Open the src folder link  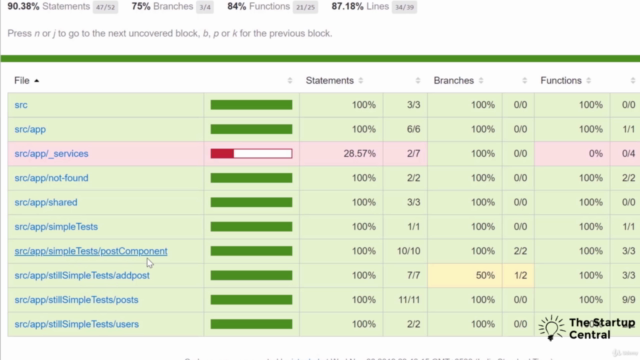point(21,105)
